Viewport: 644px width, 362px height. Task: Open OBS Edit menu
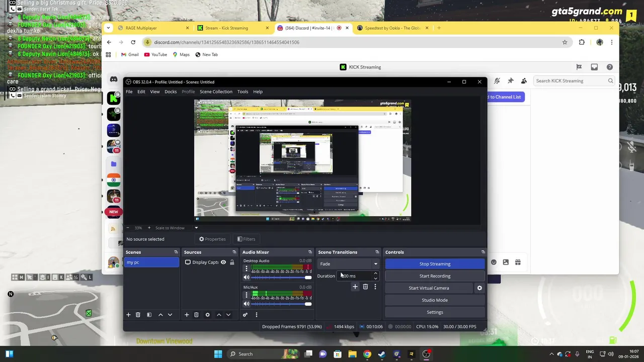tap(141, 92)
